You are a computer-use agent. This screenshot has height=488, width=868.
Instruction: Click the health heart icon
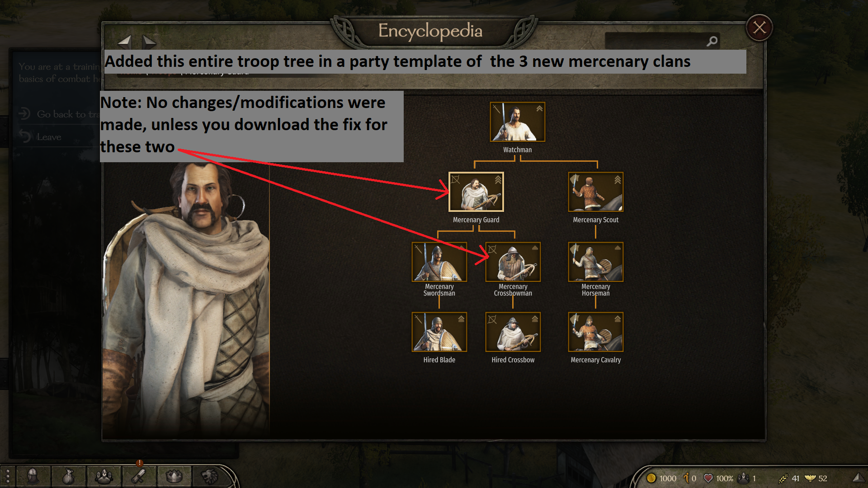point(708,478)
